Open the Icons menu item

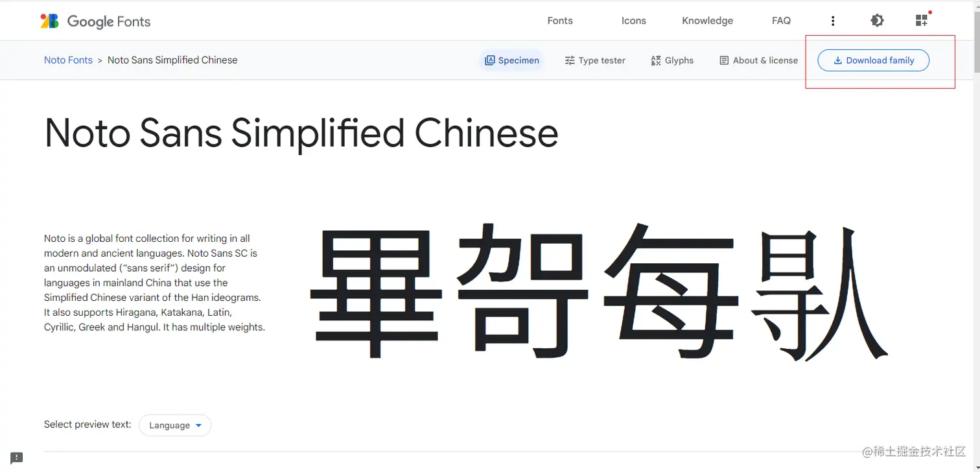pyautogui.click(x=633, y=21)
